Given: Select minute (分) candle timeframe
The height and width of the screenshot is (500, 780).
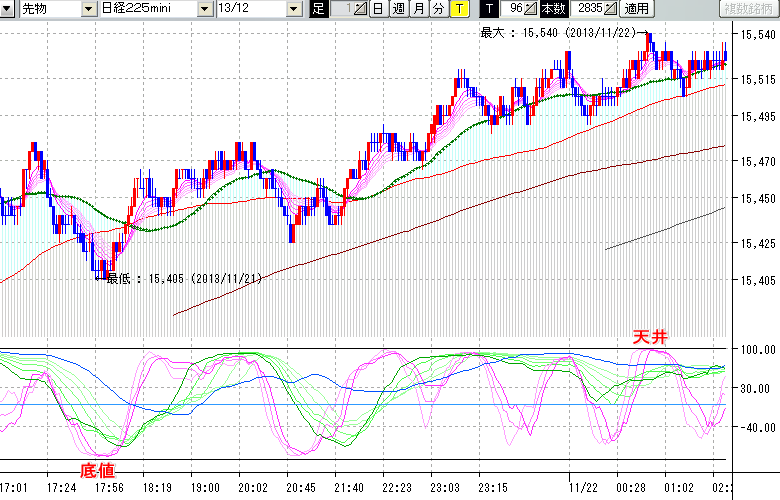Looking at the screenshot, I should point(438,9).
